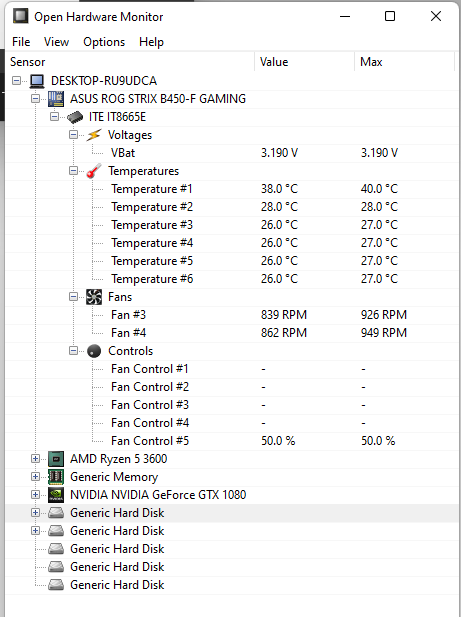Click the 28.0 °C value of Temperature #2
The image size is (461, 617).
tap(279, 207)
